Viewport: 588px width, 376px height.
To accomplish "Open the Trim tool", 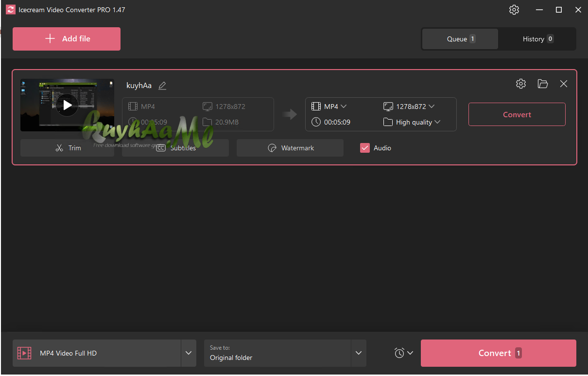I will point(67,148).
